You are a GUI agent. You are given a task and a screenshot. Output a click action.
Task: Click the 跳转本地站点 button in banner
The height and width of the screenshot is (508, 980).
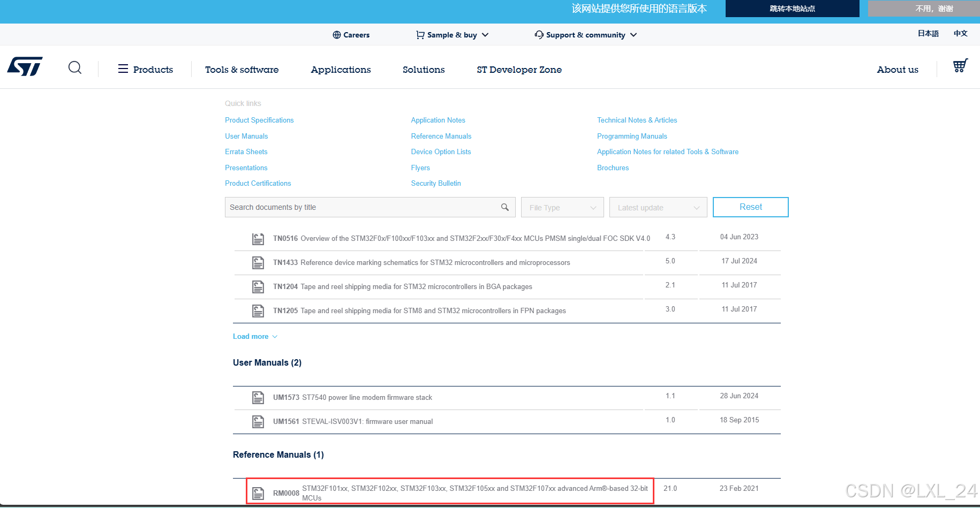(793, 9)
